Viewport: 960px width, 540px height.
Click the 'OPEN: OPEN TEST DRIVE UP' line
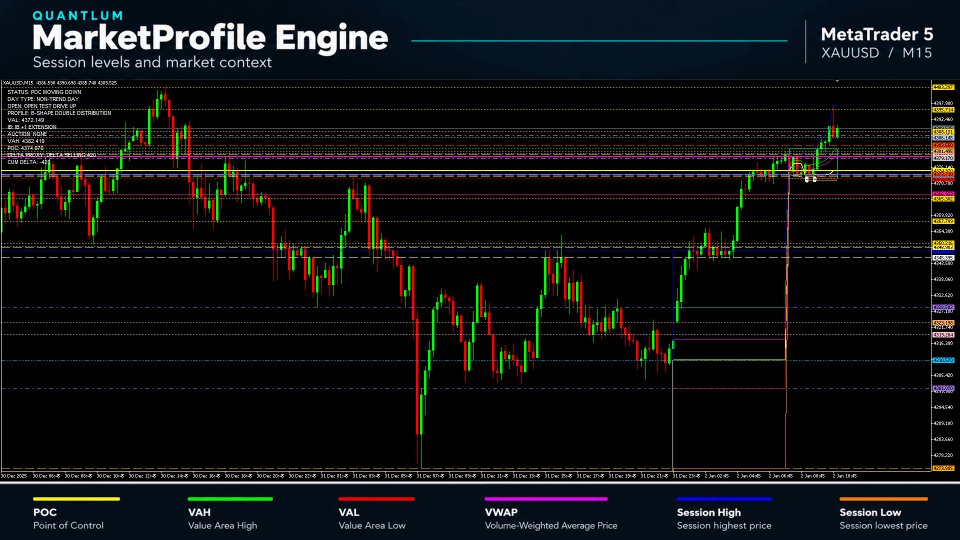pos(42,106)
